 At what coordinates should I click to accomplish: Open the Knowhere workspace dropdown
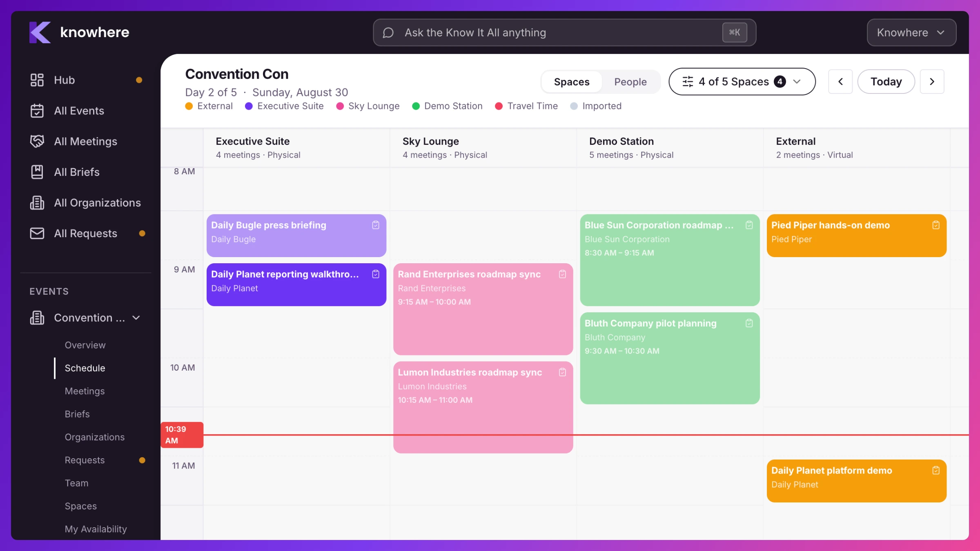point(911,32)
